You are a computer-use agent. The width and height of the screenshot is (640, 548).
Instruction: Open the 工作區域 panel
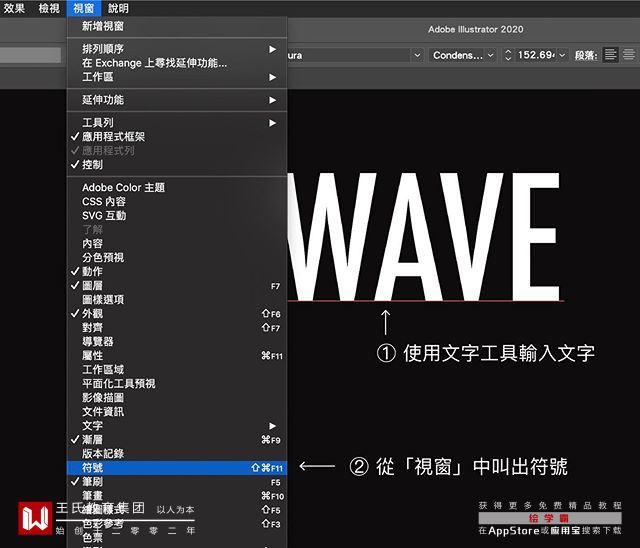click(x=177, y=369)
